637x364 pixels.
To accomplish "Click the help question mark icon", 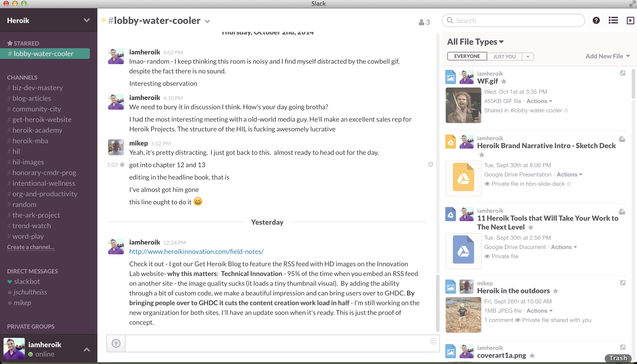I will (596, 21).
